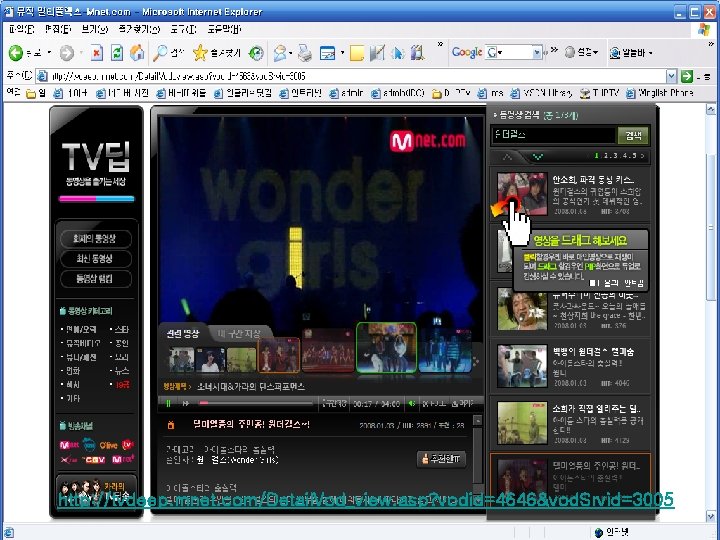Click the page scroll-up arrow
The image size is (720, 540).
pos(710,110)
